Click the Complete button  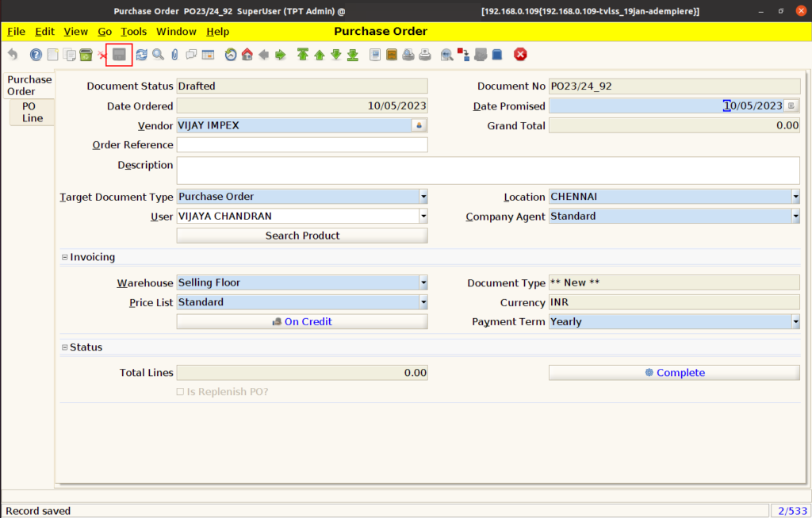coord(674,373)
